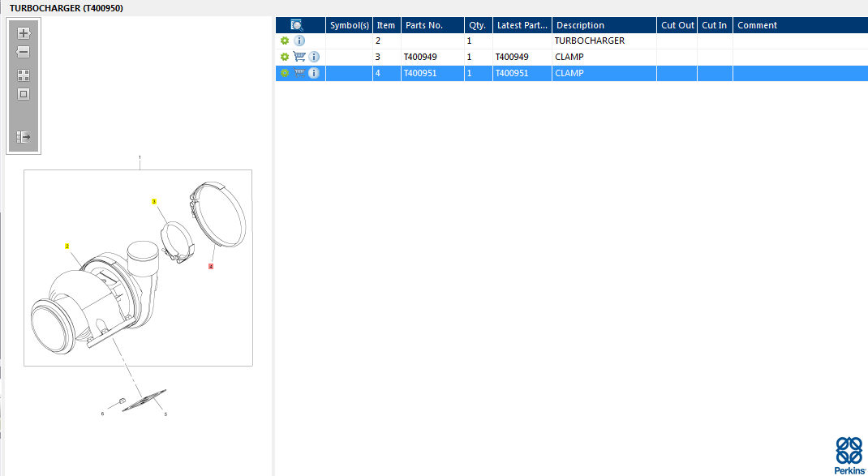Click callout 5 gasket label
The height and width of the screenshot is (476, 868).
point(165,414)
